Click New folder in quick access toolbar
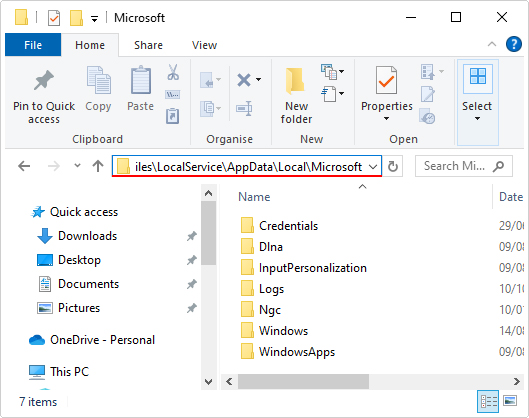 (x=76, y=18)
